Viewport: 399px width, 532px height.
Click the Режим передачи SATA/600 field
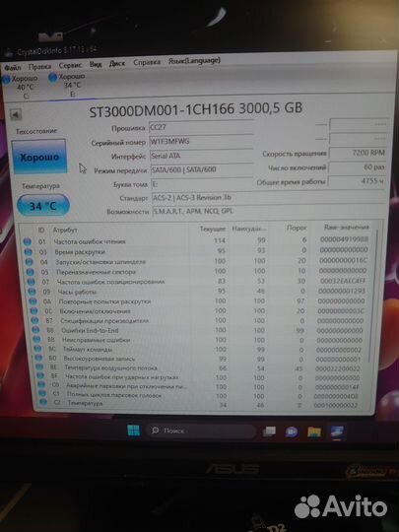[x=202, y=169]
